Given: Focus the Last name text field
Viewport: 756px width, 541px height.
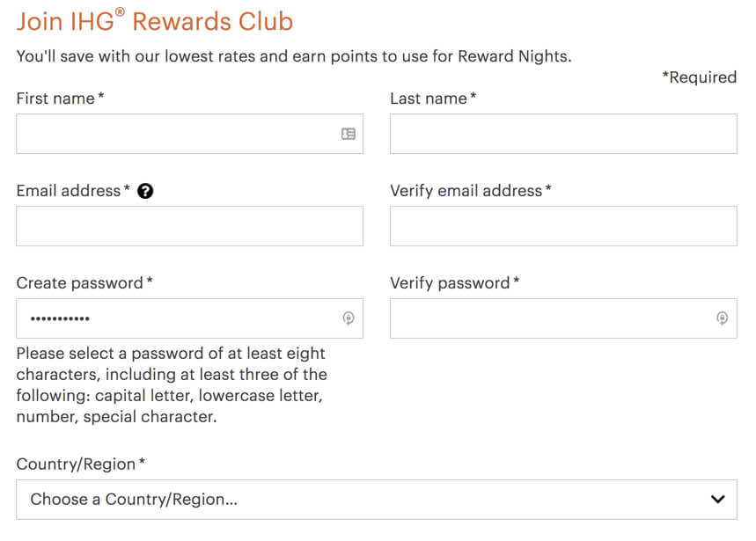Looking at the screenshot, I should (x=563, y=134).
